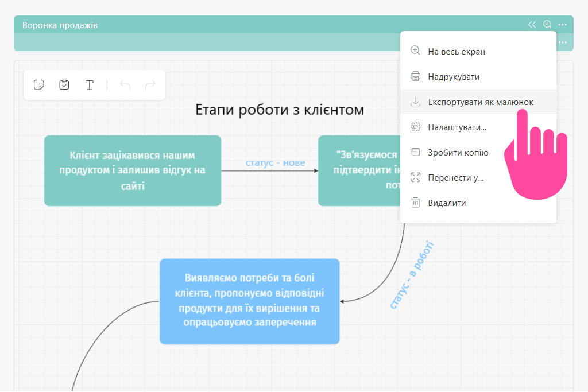Click the gear icon in menu
The width and height of the screenshot is (588, 392).
tap(416, 127)
